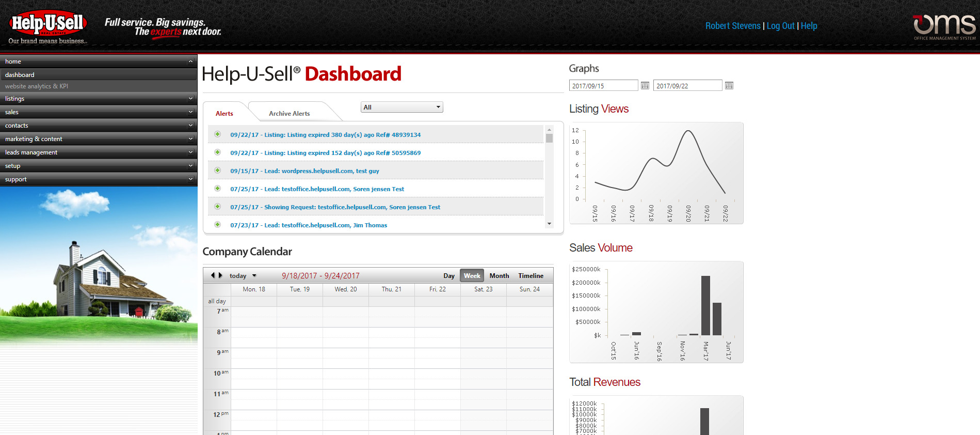980x435 pixels.
Task: Click the Sun, 24 column header
Action: [x=529, y=289]
